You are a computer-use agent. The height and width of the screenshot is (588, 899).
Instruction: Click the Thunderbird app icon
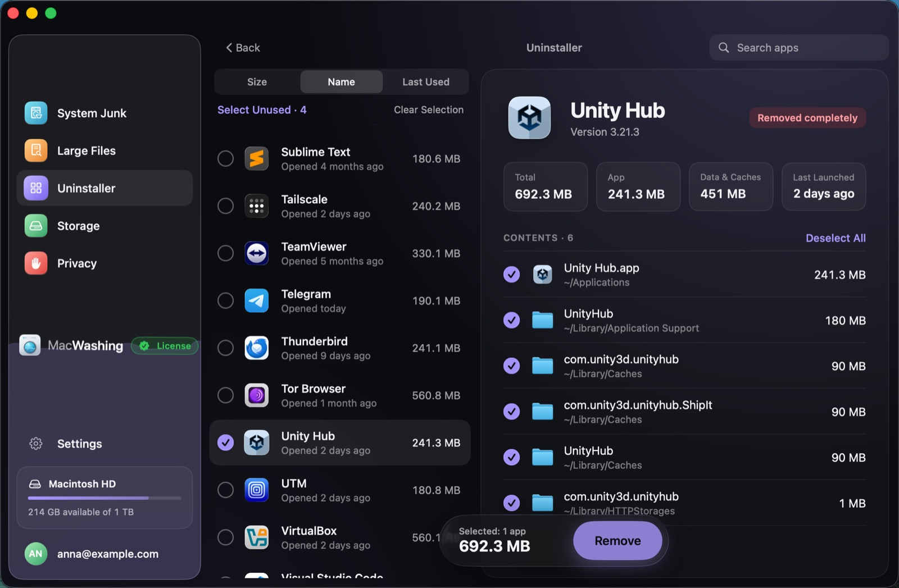point(257,348)
